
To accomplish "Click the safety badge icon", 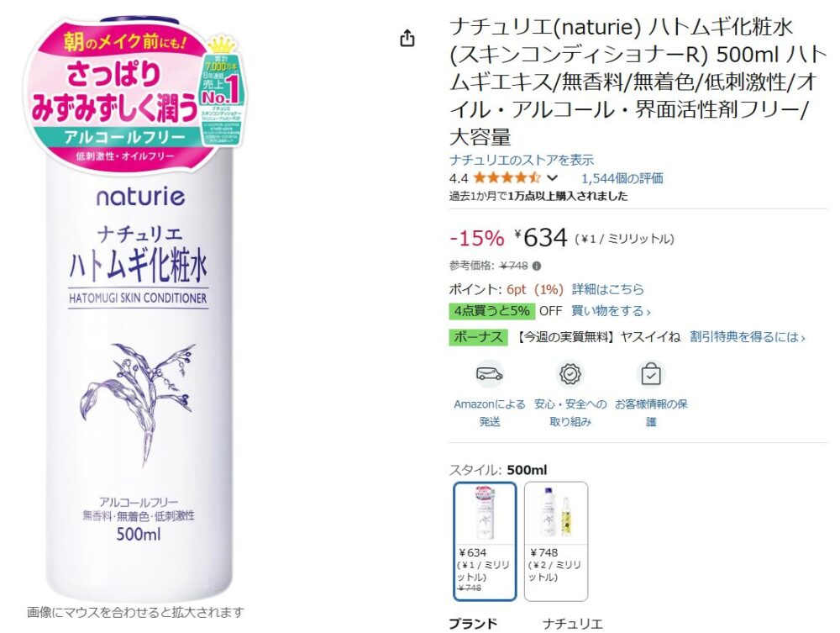I will tap(570, 374).
